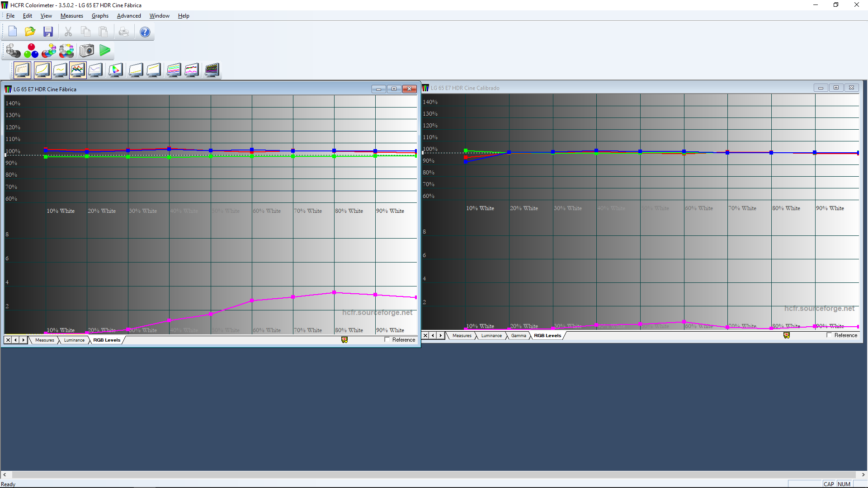Open the Graphs menu
Image resolution: width=868 pixels, height=488 pixels.
click(x=100, y=16)
